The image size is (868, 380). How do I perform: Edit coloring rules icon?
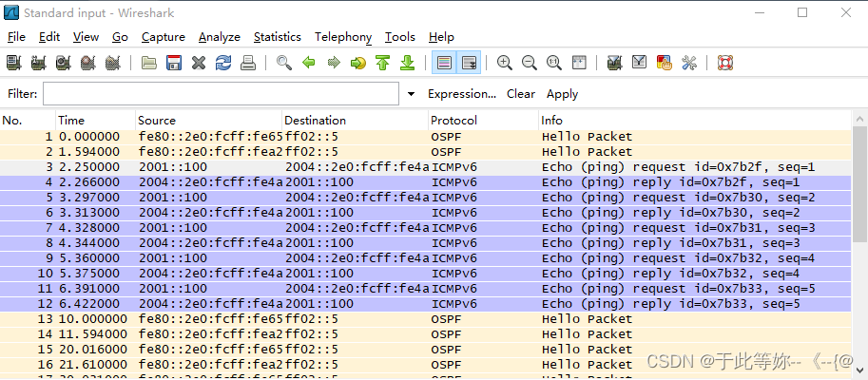coord(665,63)
